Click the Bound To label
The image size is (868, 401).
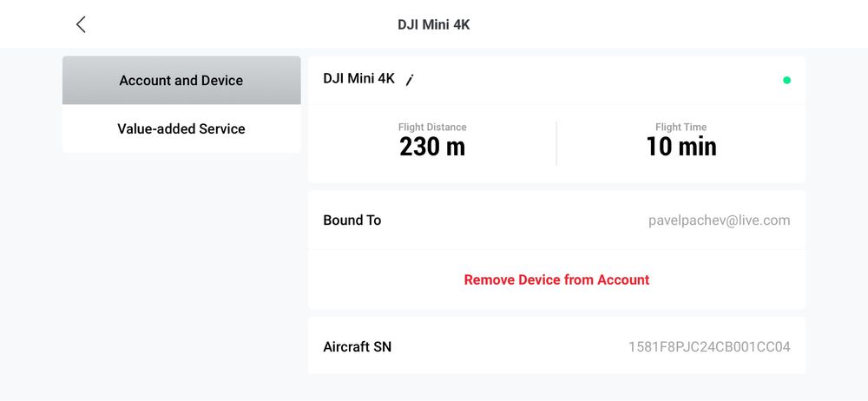click(352, 220)
